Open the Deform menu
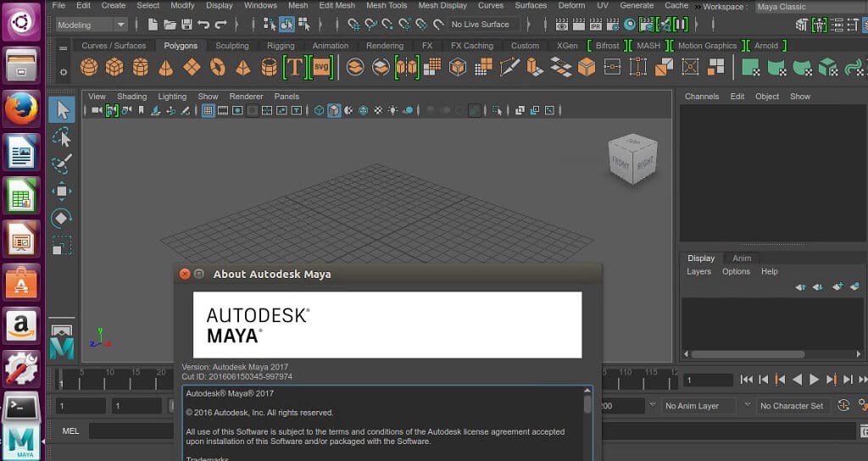868x461 pixels. [571, 6]
